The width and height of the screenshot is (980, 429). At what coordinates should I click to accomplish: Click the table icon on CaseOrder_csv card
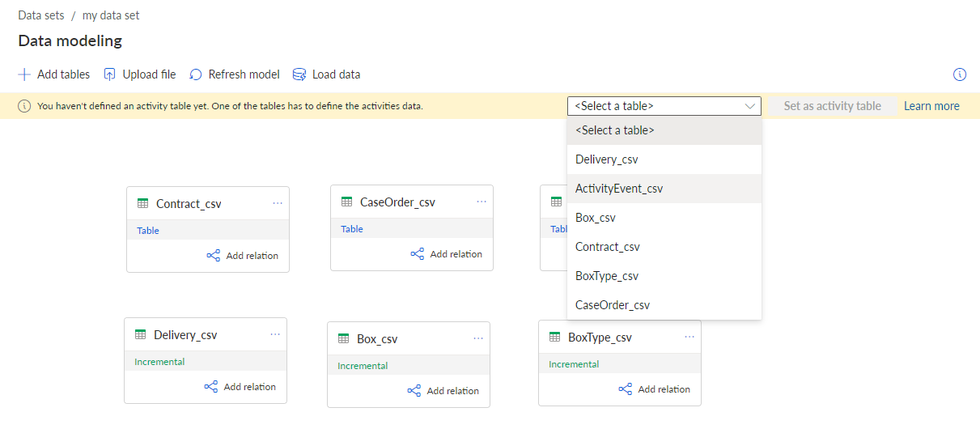(x=347, y=202)
